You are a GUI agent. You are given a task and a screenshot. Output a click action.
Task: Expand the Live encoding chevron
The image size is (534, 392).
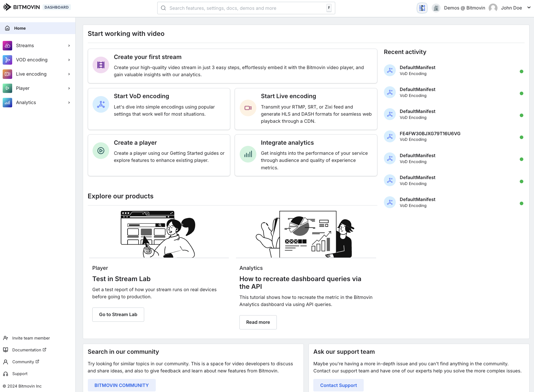[x=69, y=74]
